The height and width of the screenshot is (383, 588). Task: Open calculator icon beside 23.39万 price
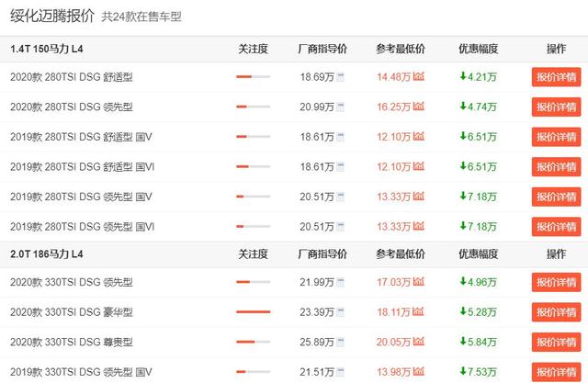pyautogui.click(x=341, y=312)
